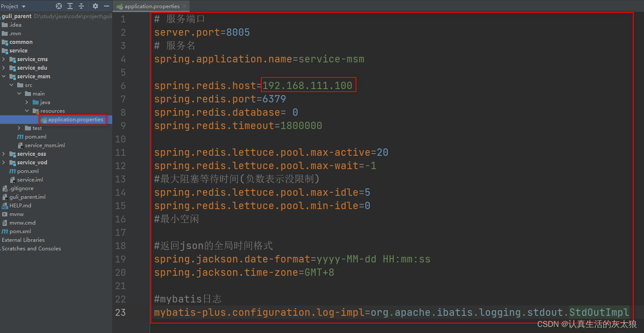Collapse the main folder
This screenshot has height=333, width=644.
click(x=19, y=93)
